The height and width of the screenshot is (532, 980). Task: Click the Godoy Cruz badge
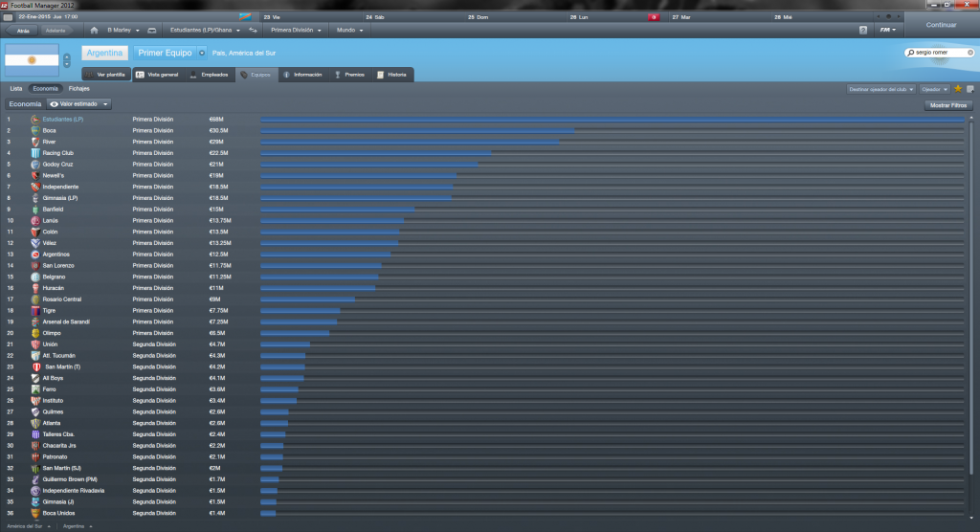pyautogui.click(x=35, y=165)
